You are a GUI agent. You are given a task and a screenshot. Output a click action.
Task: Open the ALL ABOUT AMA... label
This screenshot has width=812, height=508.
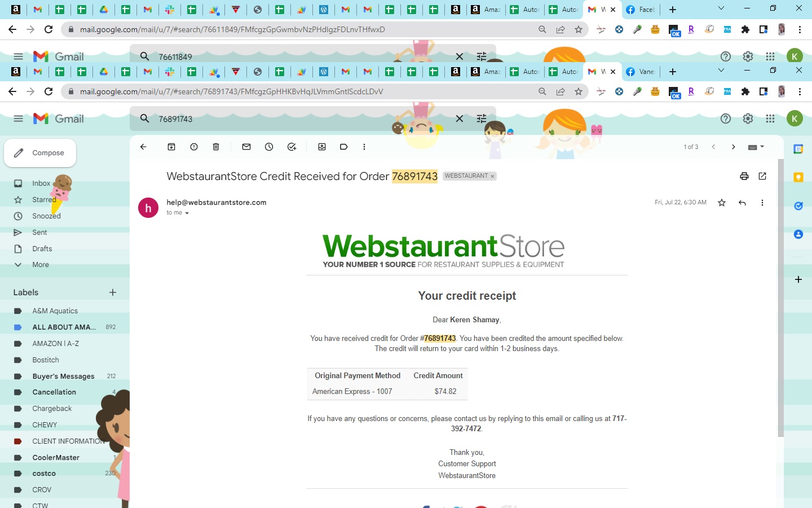[x=64, y=327]
